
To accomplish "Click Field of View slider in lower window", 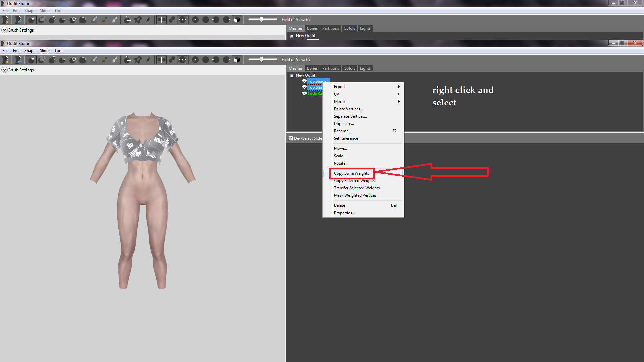I will pyautogui.click(x=262, y=59).
